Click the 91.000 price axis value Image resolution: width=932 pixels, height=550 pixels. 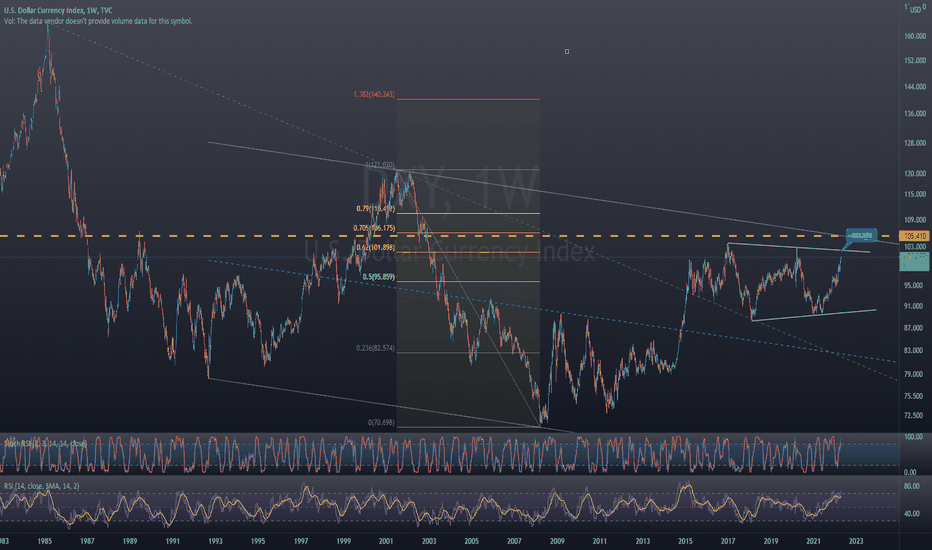914,306
